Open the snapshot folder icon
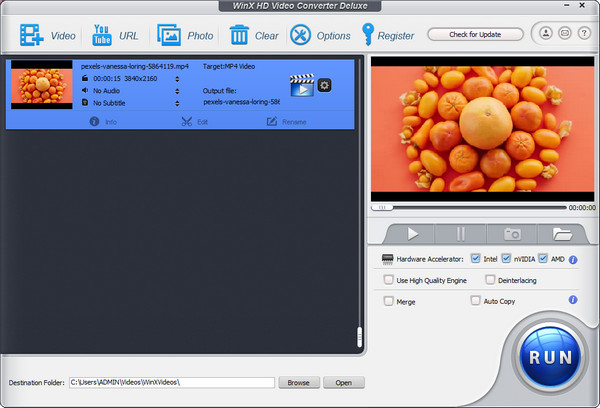This screenshot has width=600, height=408. point(562,233)
